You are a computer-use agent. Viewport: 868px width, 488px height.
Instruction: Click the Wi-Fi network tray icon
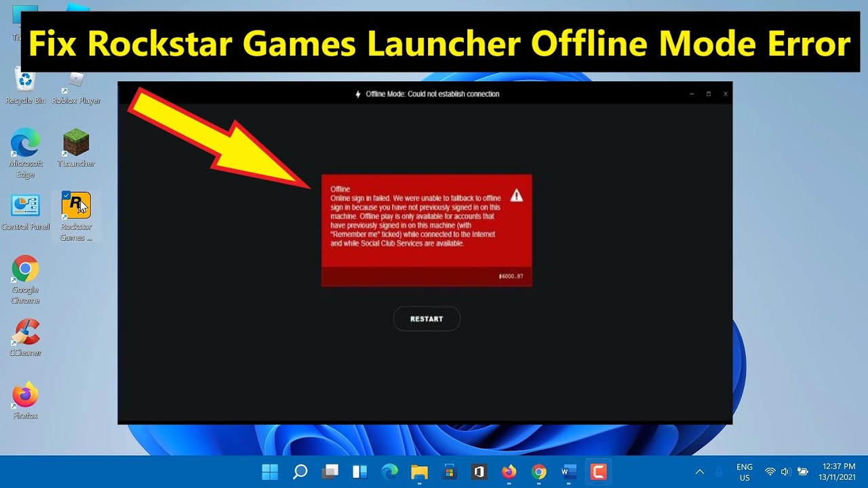click(x=770, y=472)
